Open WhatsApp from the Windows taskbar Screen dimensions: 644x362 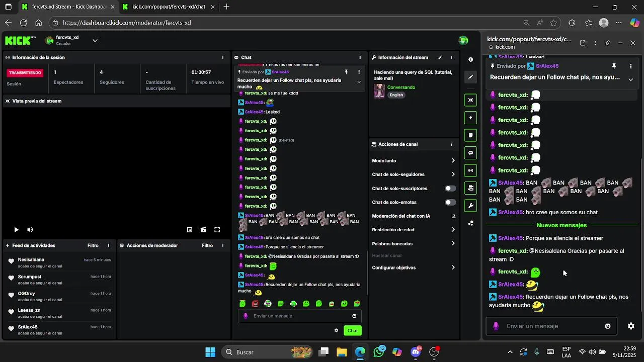point(379,352)
